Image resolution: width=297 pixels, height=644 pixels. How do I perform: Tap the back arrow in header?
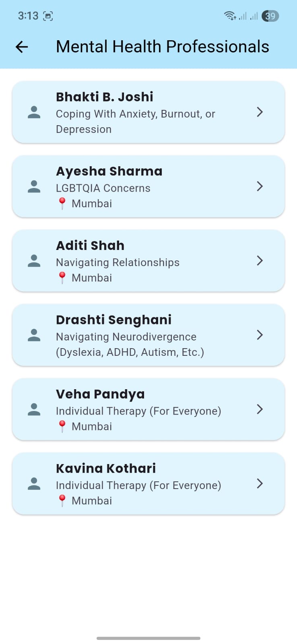(22, 47)
